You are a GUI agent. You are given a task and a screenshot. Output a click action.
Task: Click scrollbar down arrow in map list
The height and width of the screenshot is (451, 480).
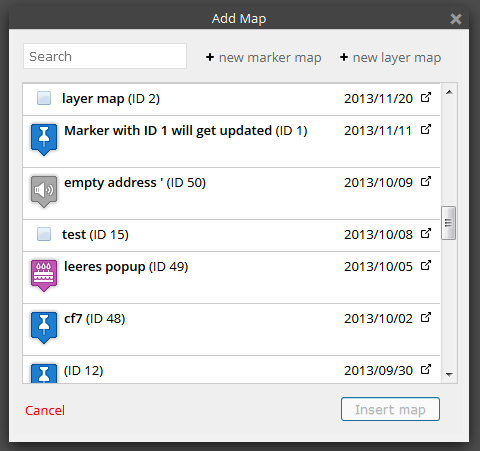point(449,374)
